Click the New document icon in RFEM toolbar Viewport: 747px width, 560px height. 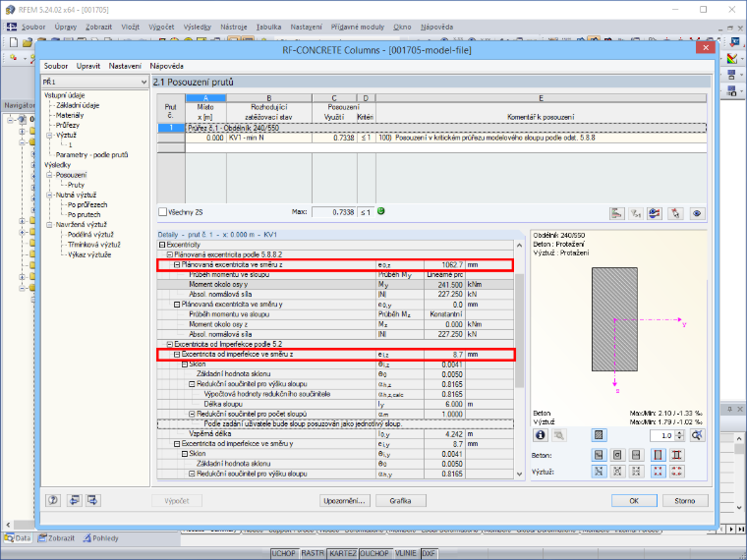[14, 42]
